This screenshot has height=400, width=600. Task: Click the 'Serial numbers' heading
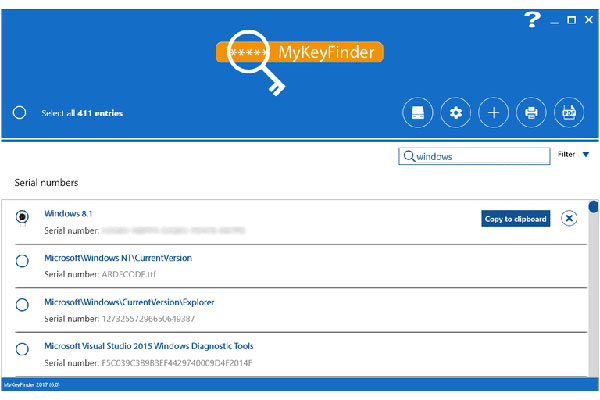pyautogui.click(x=46, y=183)
